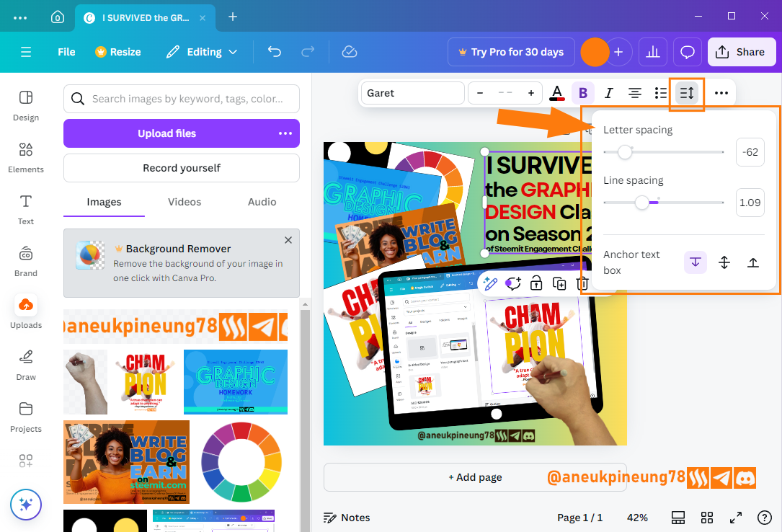782x532 pixels.
Task: Increase font size with plus
Action: tap(531, 93)
